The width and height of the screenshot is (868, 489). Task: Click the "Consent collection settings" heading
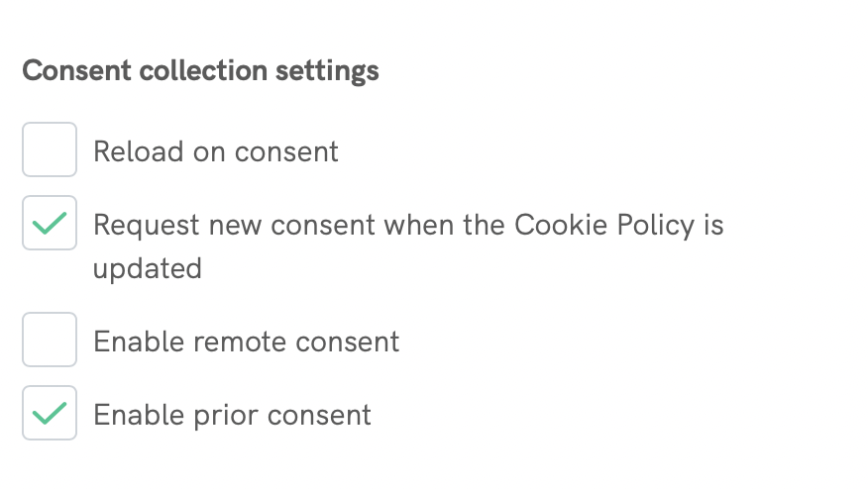point(200,72)
